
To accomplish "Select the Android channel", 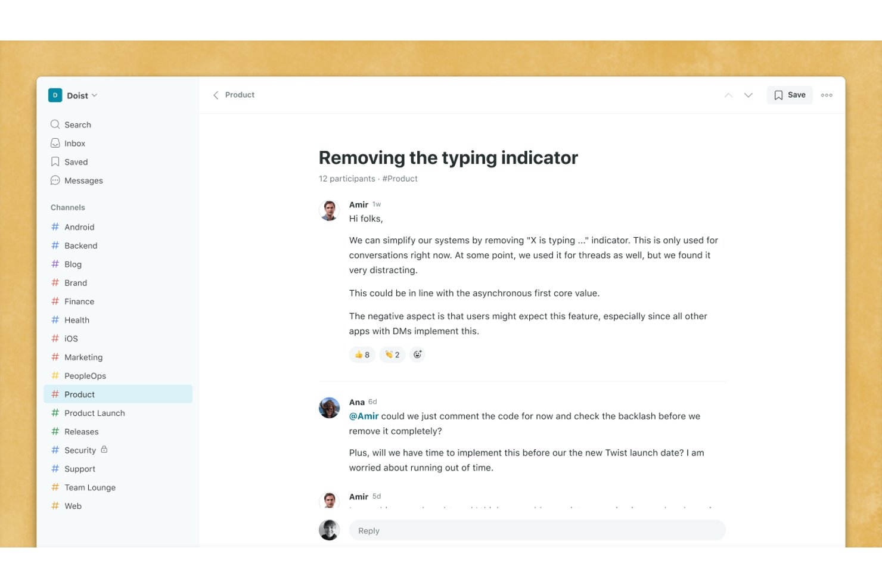I will [x=118, y=227].
